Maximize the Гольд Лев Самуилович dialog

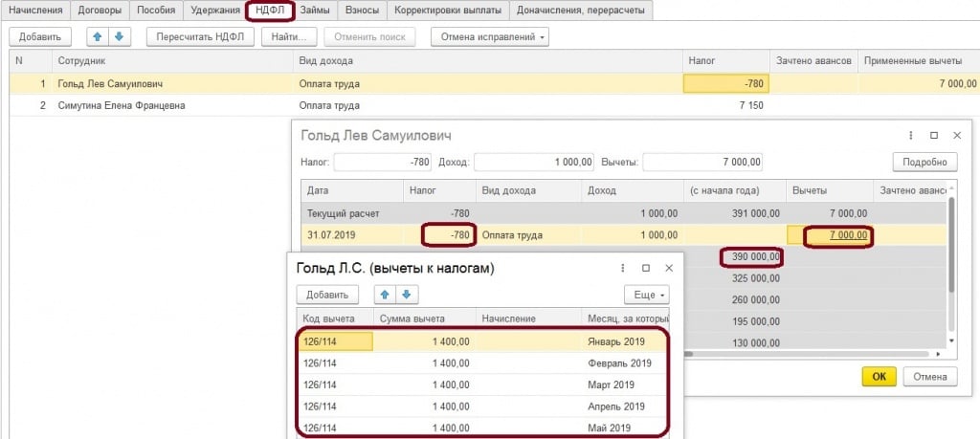tap(934, 136)
